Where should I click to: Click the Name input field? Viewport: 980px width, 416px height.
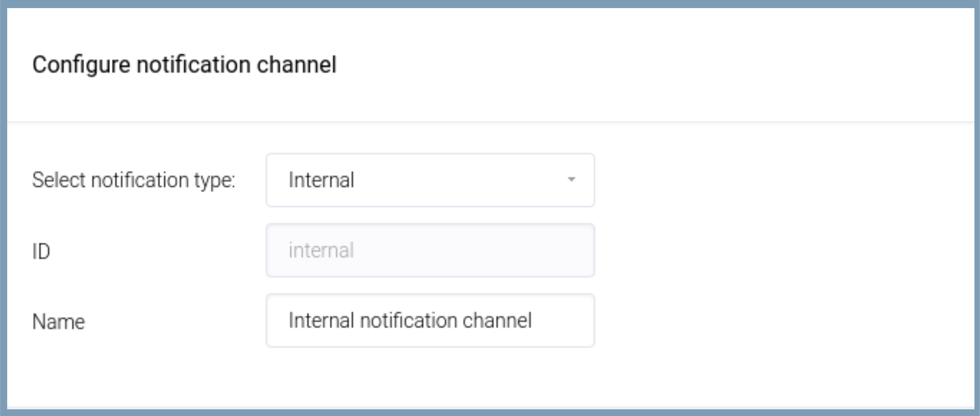[430, 320]
